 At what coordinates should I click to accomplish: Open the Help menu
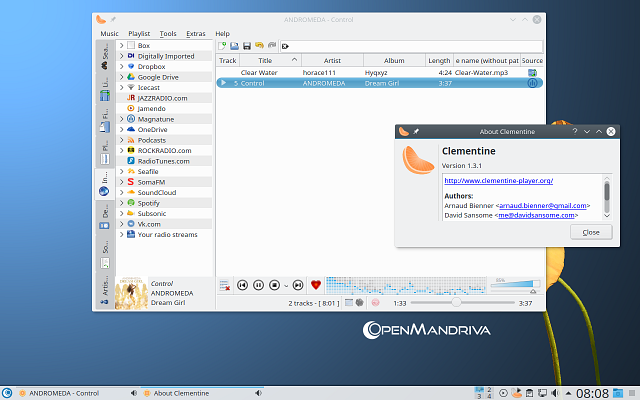tap(222, 33)
